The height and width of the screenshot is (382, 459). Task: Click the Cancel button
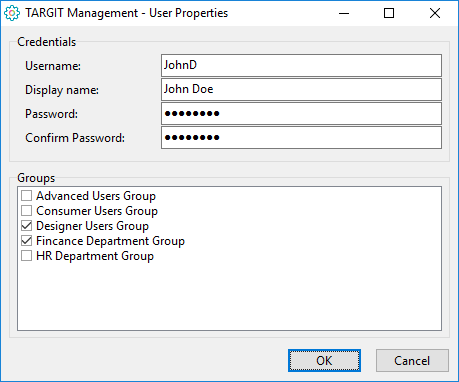pyautogui.click(x=412, y=360)
